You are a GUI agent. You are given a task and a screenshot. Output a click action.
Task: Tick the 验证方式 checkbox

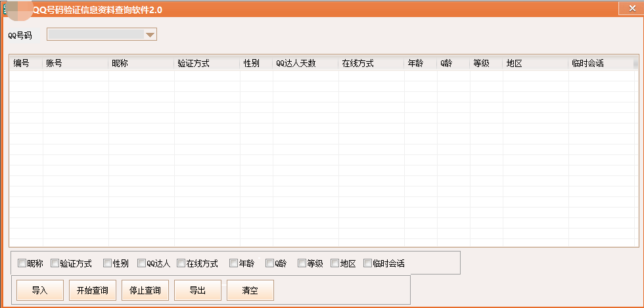coord(55,263)
